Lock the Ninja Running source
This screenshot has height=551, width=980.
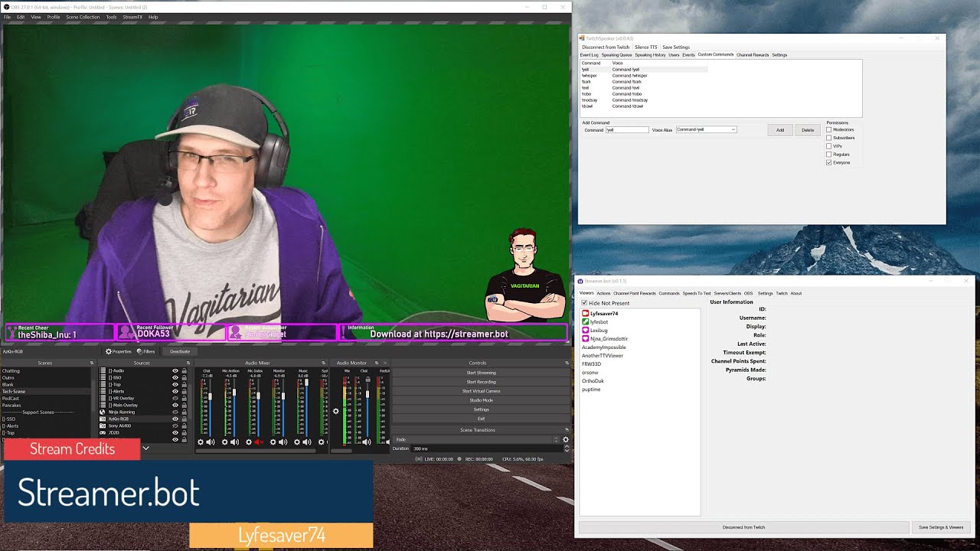(185, 412)
